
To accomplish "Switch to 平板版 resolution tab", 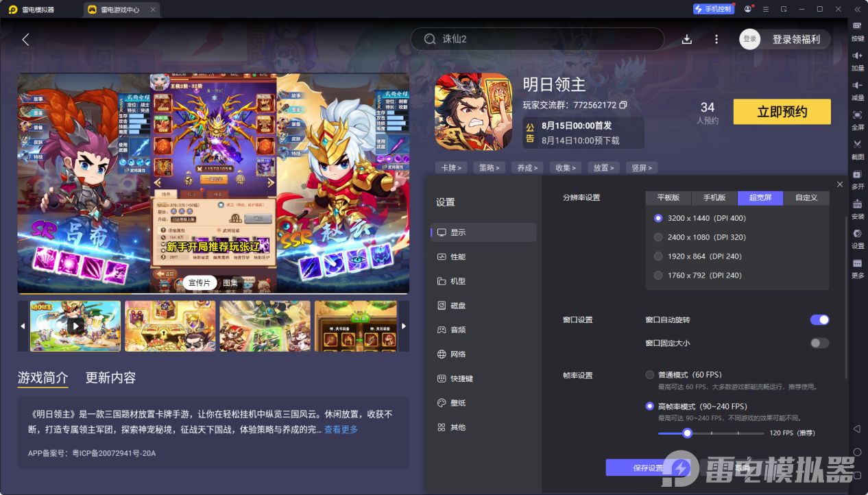I will click(x=668, y=197).
